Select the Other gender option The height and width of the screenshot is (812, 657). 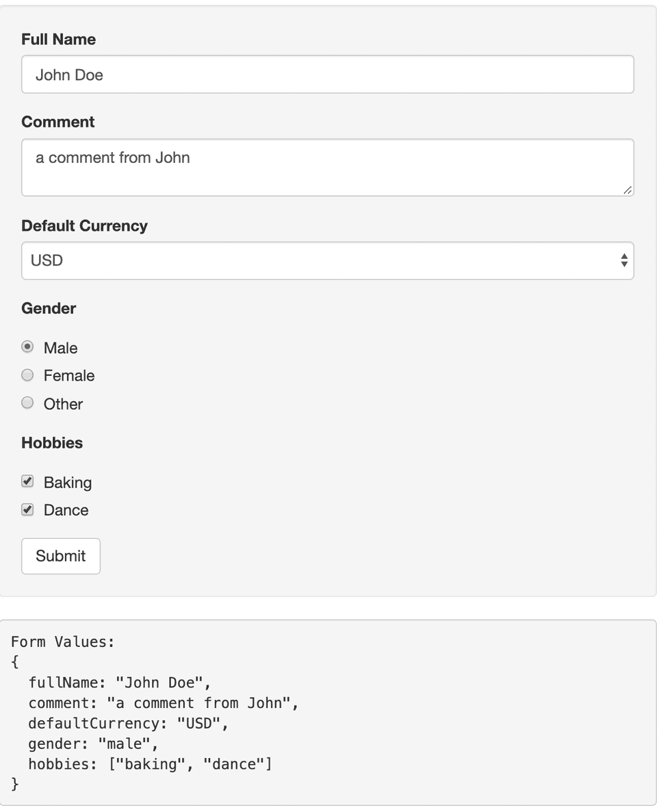[x=27, y=403]
